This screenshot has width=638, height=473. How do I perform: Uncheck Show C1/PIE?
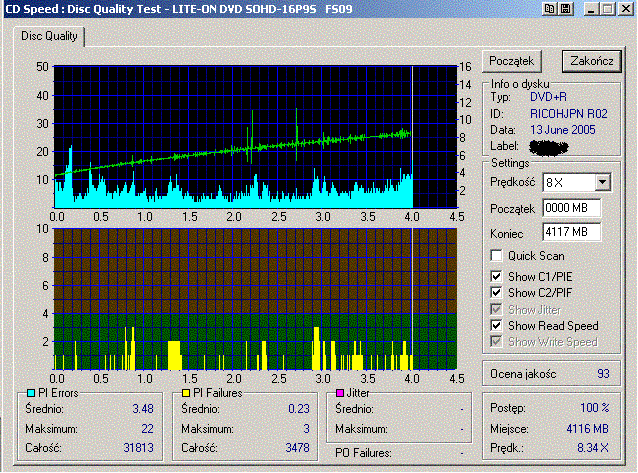coord(496,276)
